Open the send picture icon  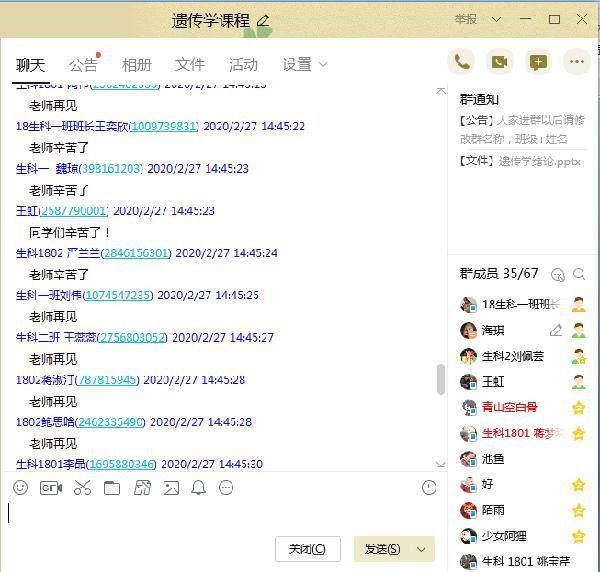171,488
